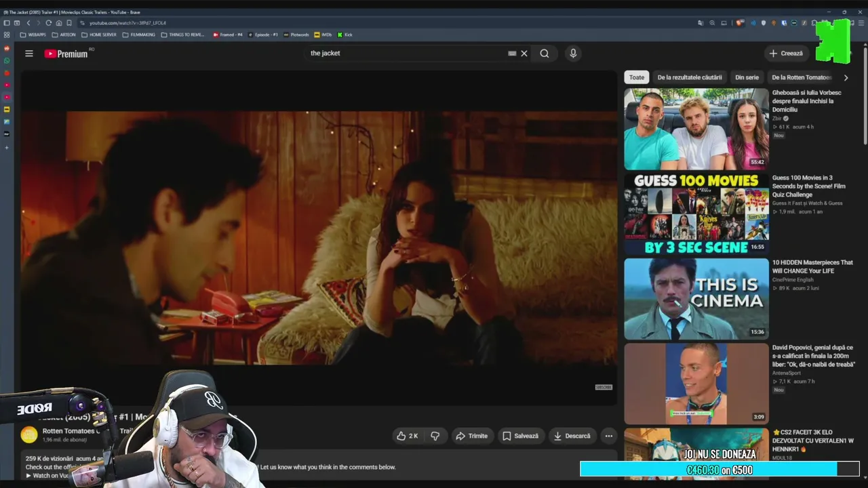868x488 pixels.
Task: Go back with the browser back arrow
Action: tap(28, 23)
